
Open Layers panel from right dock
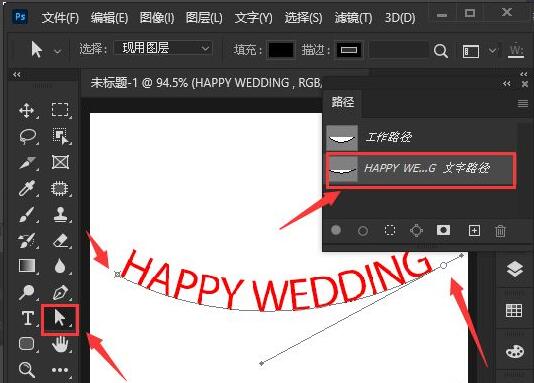click(515, 269)
